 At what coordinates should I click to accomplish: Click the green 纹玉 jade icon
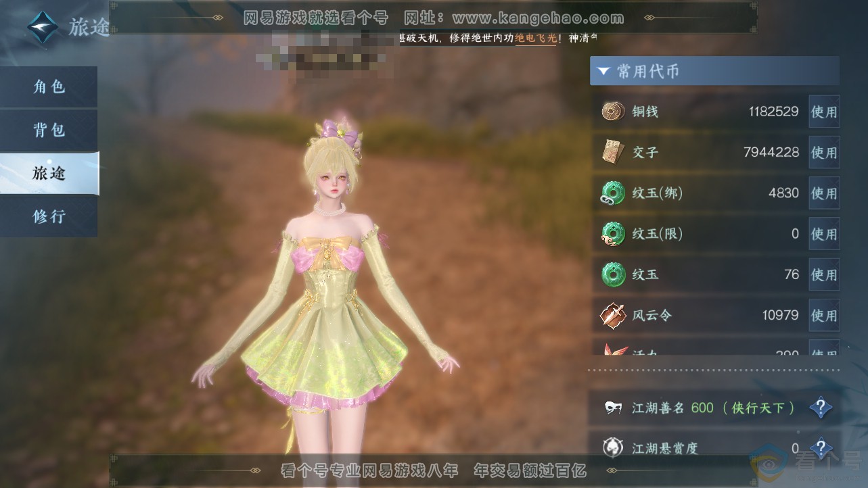click(613, 274)
